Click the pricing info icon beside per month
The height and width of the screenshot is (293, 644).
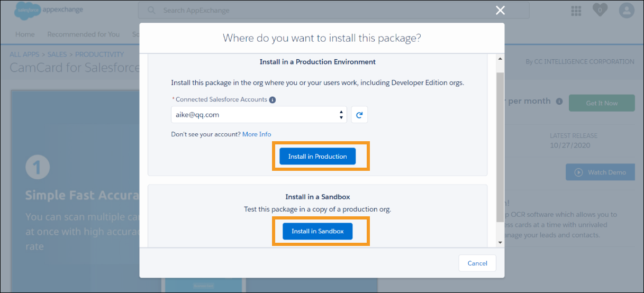pyautogui.click(x=559, y=101)
